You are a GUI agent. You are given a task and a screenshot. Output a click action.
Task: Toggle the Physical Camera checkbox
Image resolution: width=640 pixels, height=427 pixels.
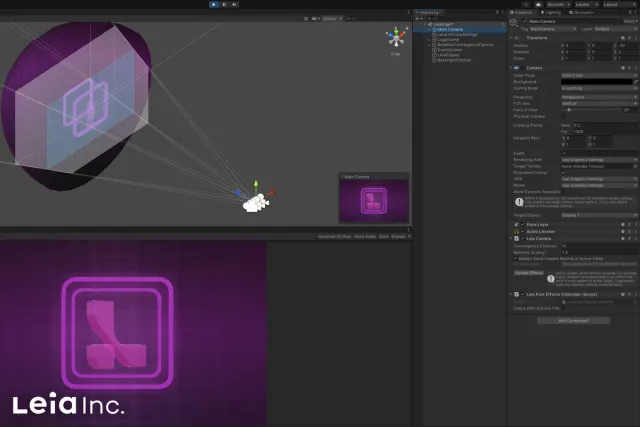(563, 116)
